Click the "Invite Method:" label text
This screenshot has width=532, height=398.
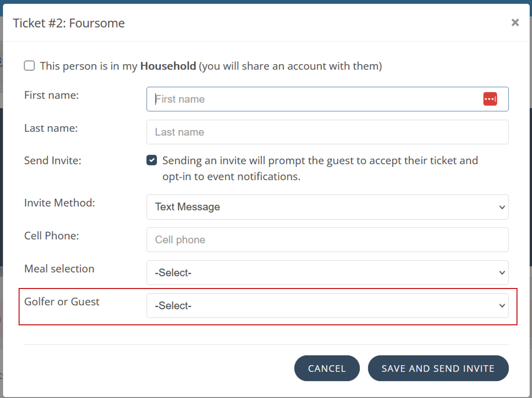pyautogui.click(x=60, y=203)
